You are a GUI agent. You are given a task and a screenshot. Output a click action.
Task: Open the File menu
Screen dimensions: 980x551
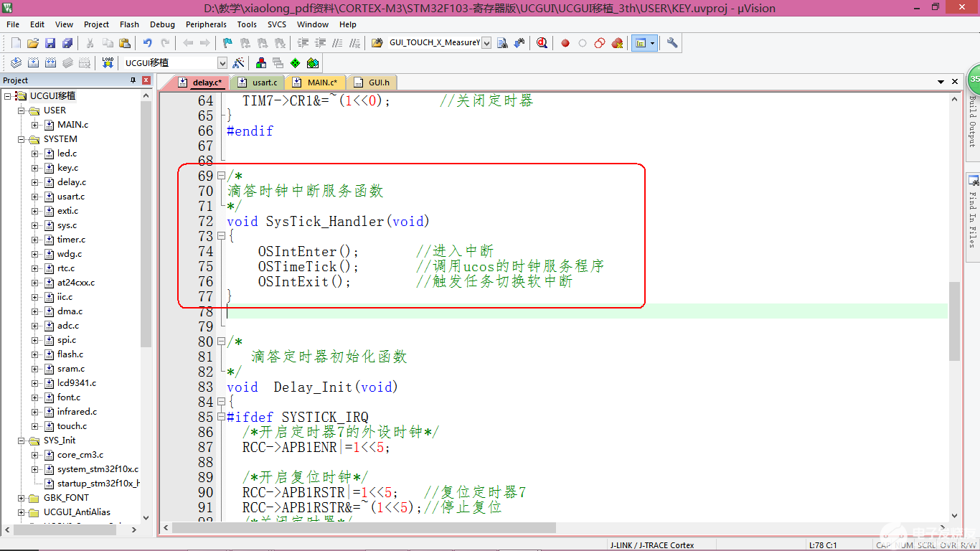[13, 24]
